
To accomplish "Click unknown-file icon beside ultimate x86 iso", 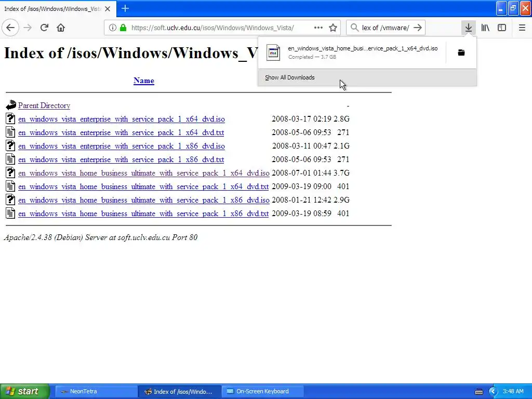I will pos(10,199).
